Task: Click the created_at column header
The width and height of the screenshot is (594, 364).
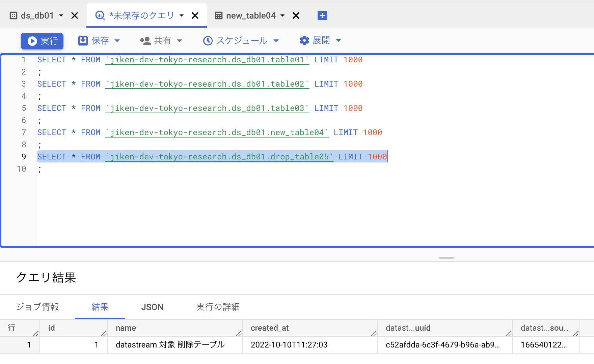Action: [270, 328]
